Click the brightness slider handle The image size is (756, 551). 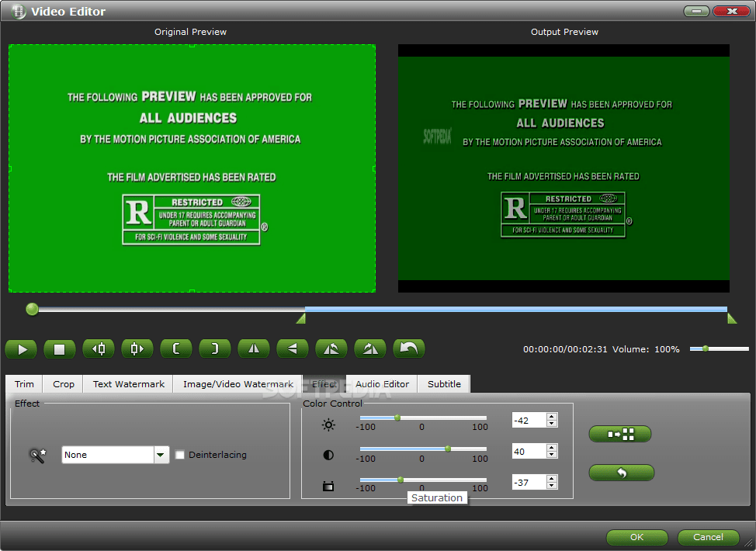point(397,418)
